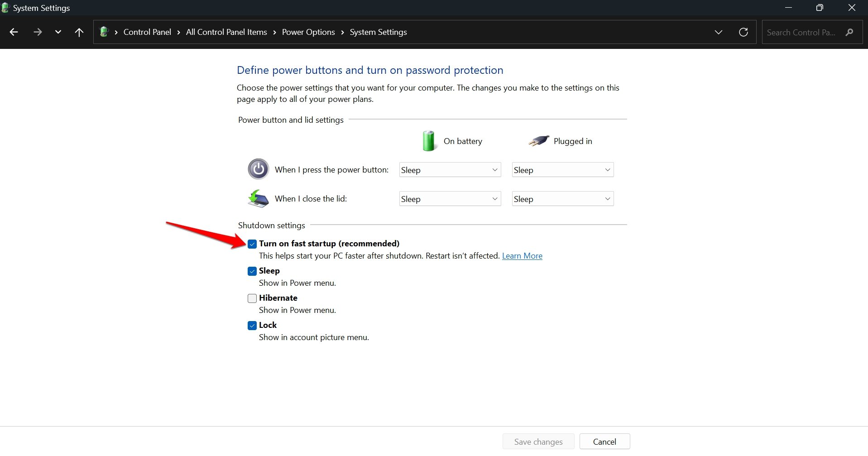The height and width of the screenshot is (456, 868).
Task: Click the Cancel button
Action: [604, 442]
